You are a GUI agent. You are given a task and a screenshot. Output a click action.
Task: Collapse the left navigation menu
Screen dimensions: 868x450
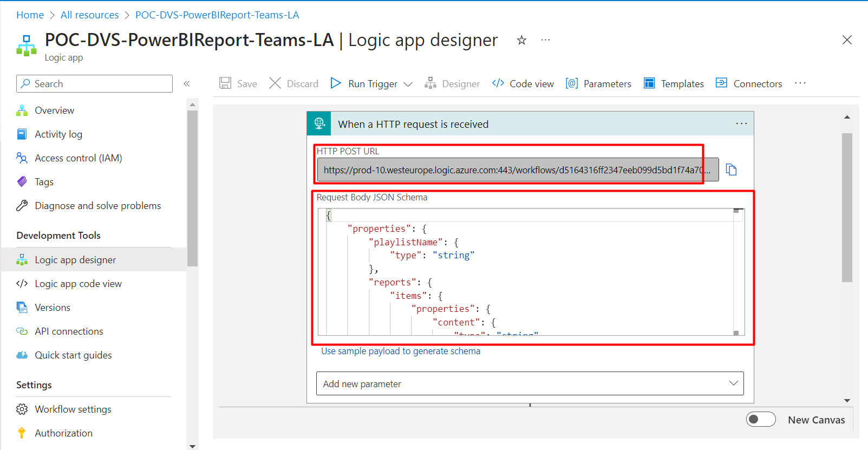(x=186, y=83)
